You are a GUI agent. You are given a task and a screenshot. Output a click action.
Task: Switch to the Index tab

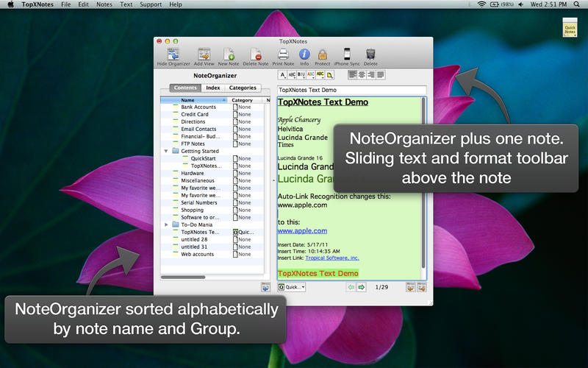[212, 88]
